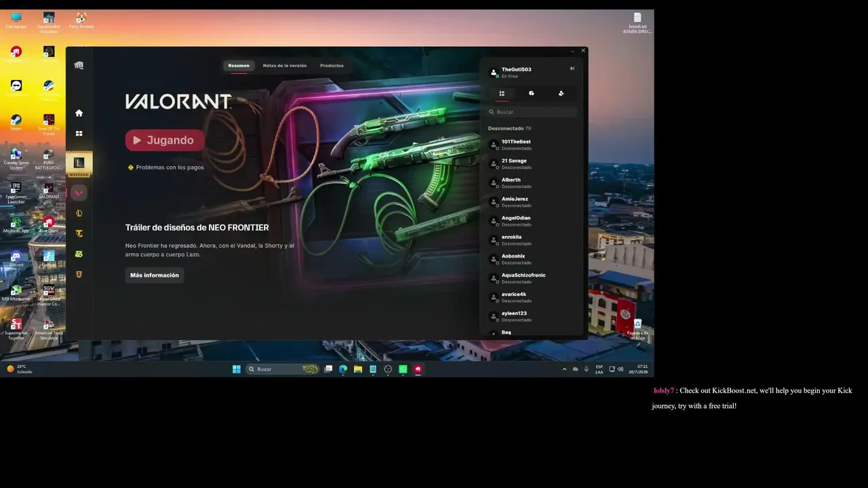Click TheGuti503 profile avatar
This screenshot has height=488, width=868.
click(x=494, y=73)
